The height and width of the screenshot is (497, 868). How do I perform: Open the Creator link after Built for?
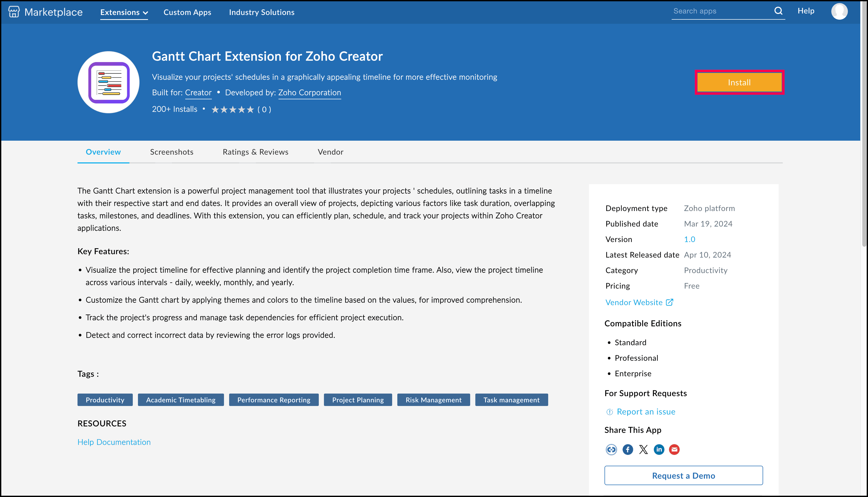pyautogui.click(x=198, y=93)
